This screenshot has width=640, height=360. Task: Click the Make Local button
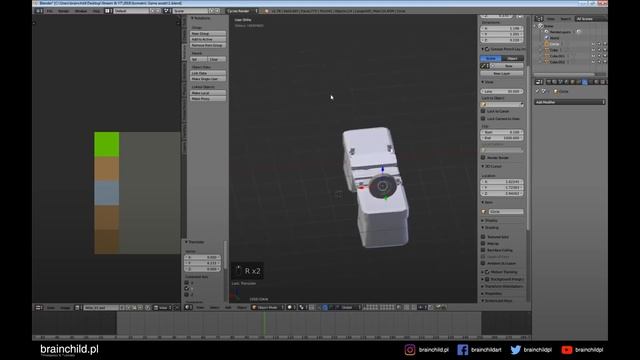(208, 93)
